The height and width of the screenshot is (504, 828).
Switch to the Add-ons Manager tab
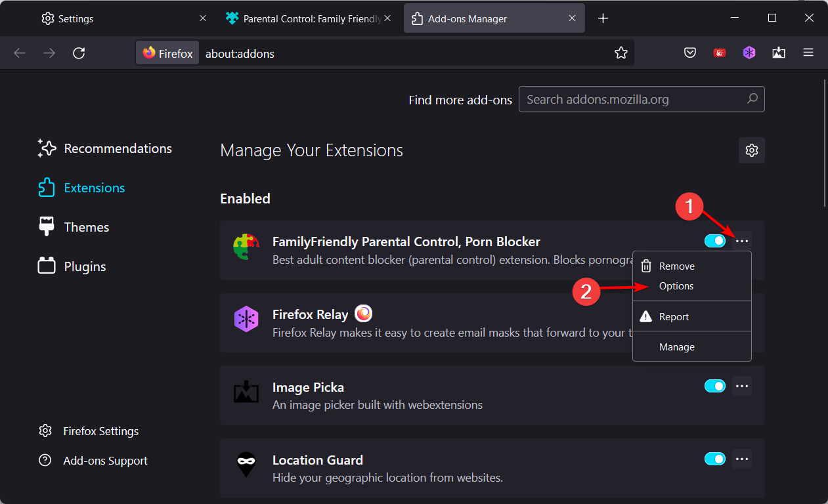point(494,18)
